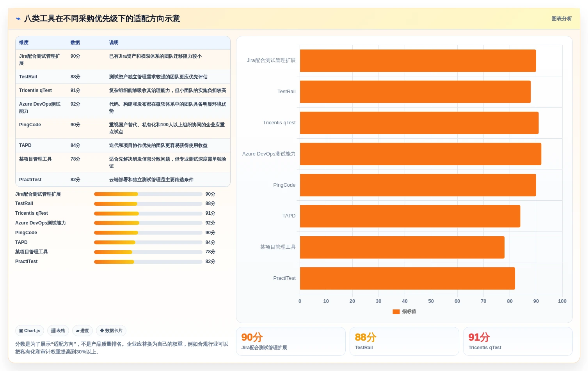
Task: Click the PingCode chart bar
Action: point(418,185)
